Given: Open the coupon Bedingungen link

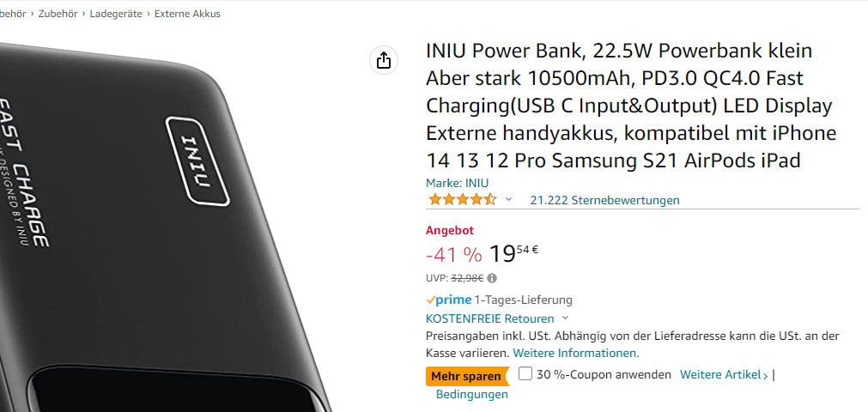Looking at the screenshot, I should click(x=471, y=394).
